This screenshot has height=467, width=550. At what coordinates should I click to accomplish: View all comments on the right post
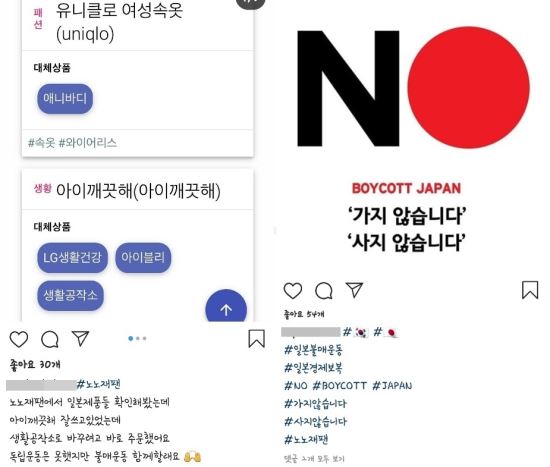pyautogui.click(x=314, y=459)
